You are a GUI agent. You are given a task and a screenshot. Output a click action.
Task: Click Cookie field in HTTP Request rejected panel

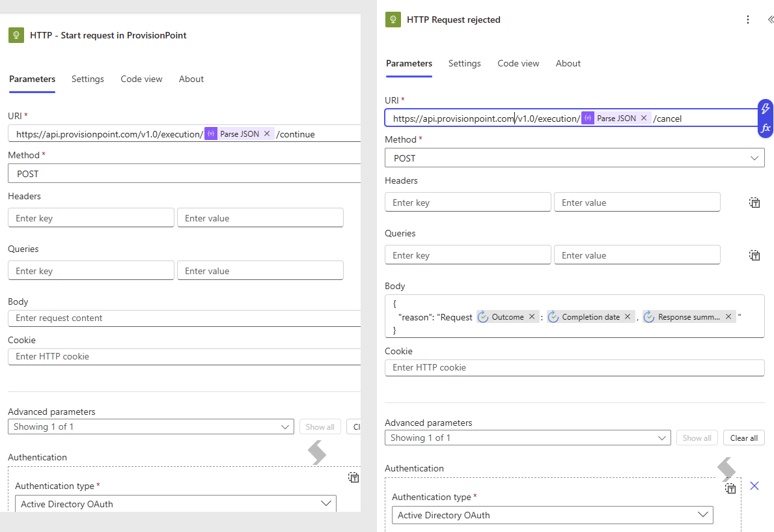pyautogui.click(x=575, y=367)
